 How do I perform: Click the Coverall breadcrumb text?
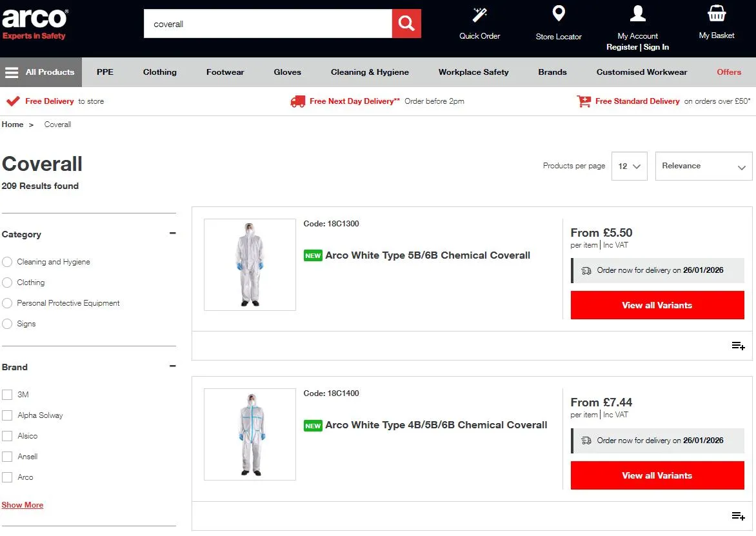(x=58, y=124)
